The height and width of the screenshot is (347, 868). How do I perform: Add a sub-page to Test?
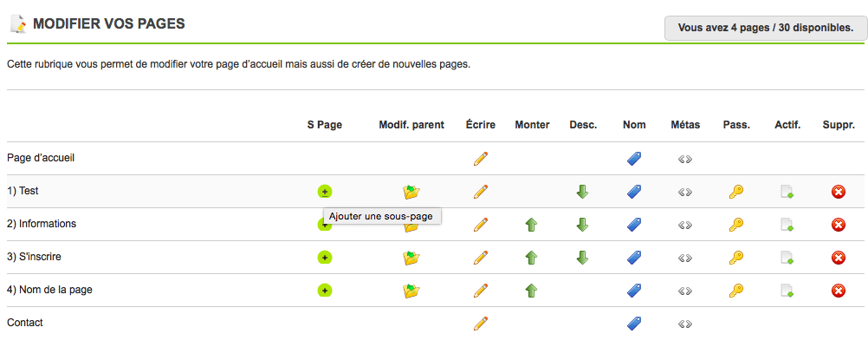point(325,192)
